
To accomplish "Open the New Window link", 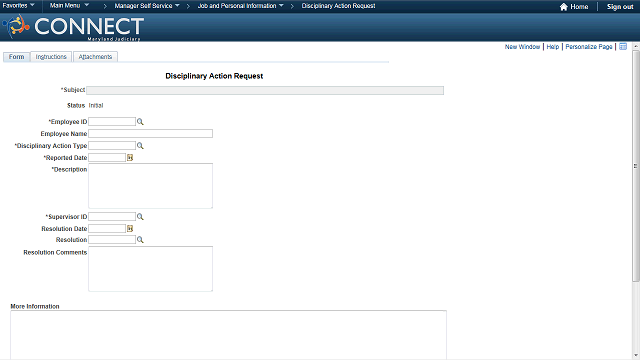I will coord(522,47).
